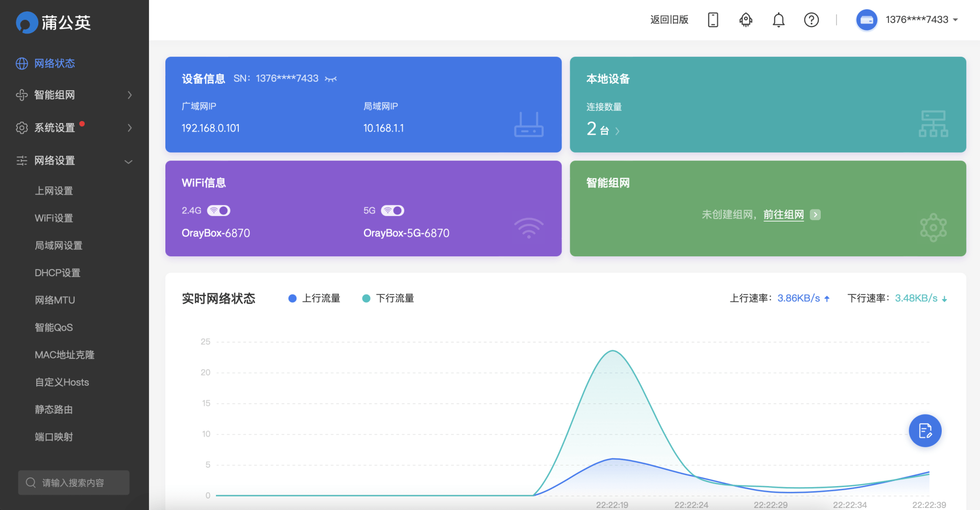
Task: Open the rocket speed-up icon
Action: [746, 20]
